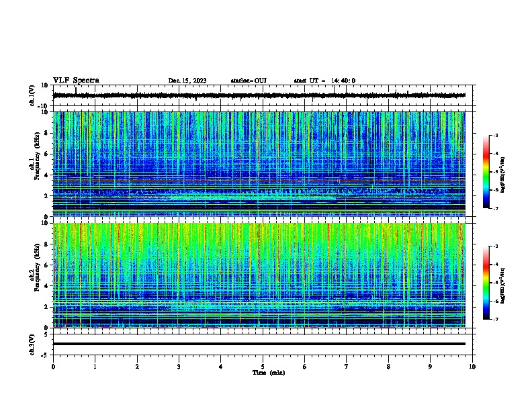Click the ch.1(V) waveform axis label
The image size is (532, 411).
pos(32,95)
